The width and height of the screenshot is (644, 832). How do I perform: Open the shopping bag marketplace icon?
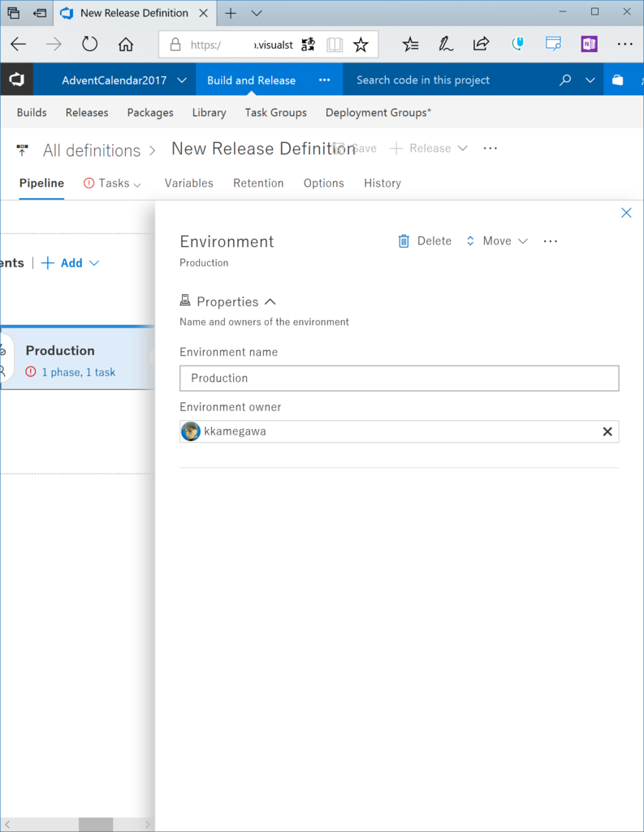click(617, 80)
